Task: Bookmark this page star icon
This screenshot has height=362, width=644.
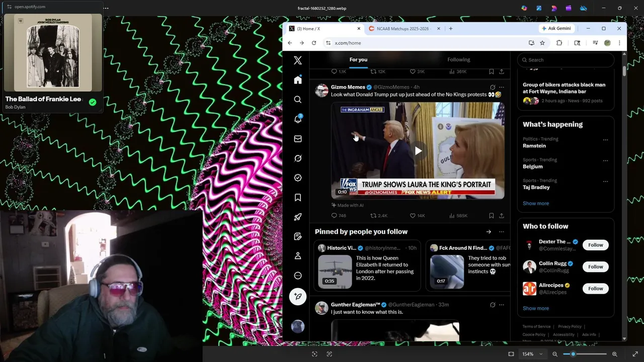Action: tap(542, 43)
